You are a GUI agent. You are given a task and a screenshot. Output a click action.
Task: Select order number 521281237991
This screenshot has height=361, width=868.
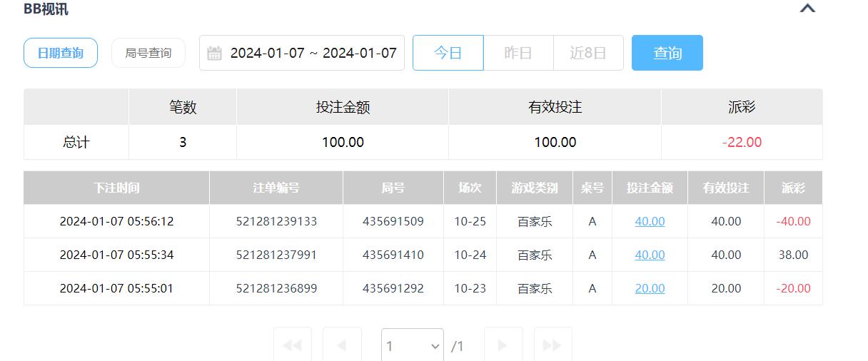pos(276,255)
